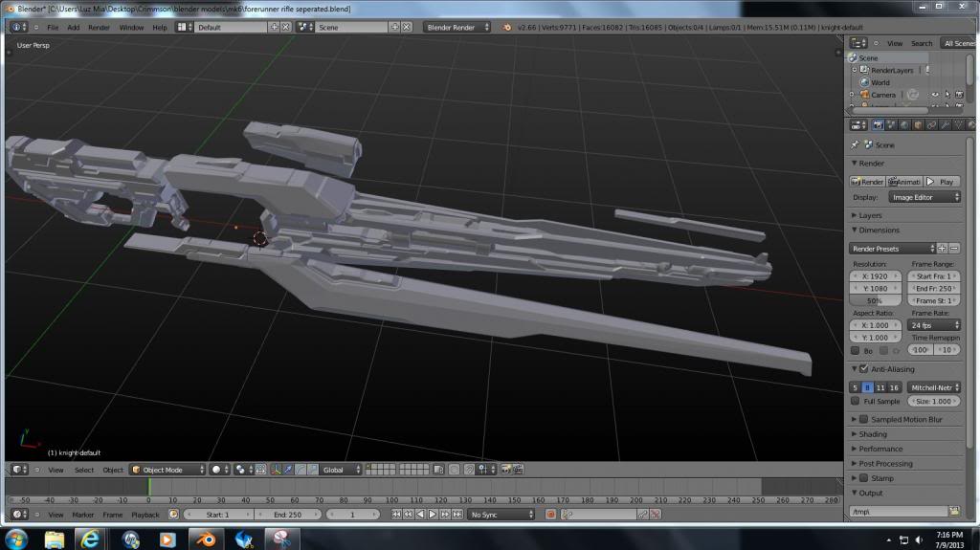Open the Render Presets dropdown

[893, 248]
